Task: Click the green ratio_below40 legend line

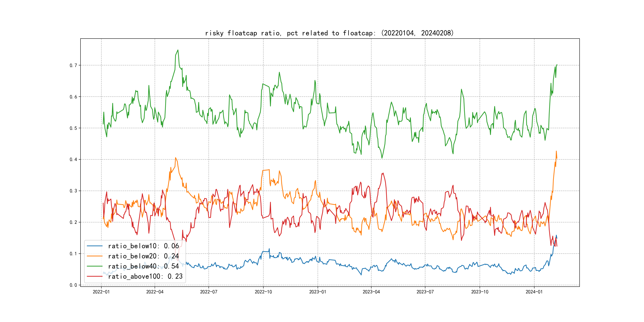Action: click(x=94, y=266)
